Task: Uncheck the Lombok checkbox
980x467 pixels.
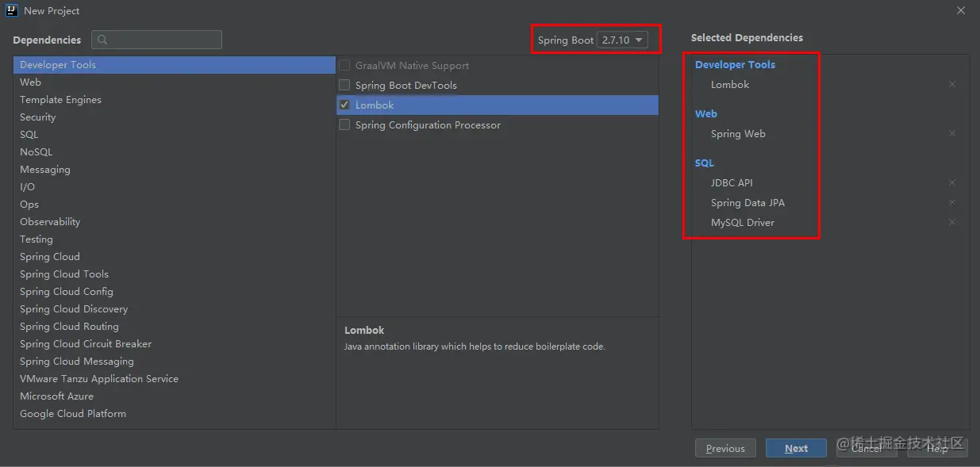Action: pos(344,105)
